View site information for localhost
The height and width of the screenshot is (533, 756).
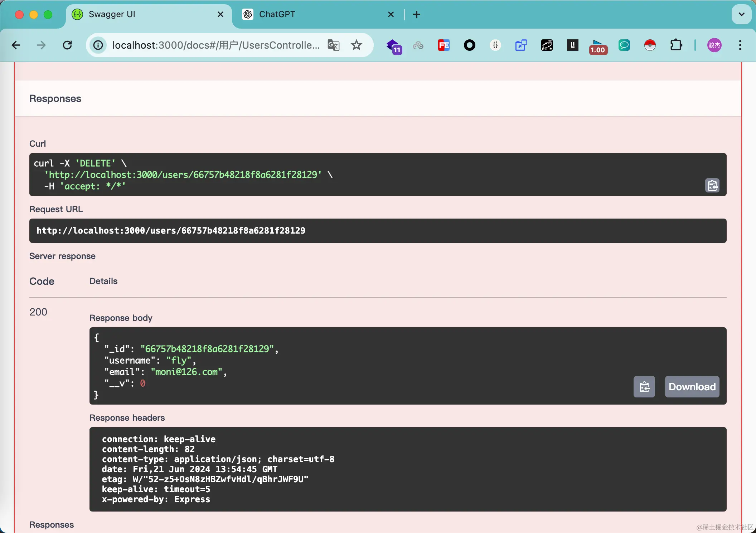(x=98, y=45)
